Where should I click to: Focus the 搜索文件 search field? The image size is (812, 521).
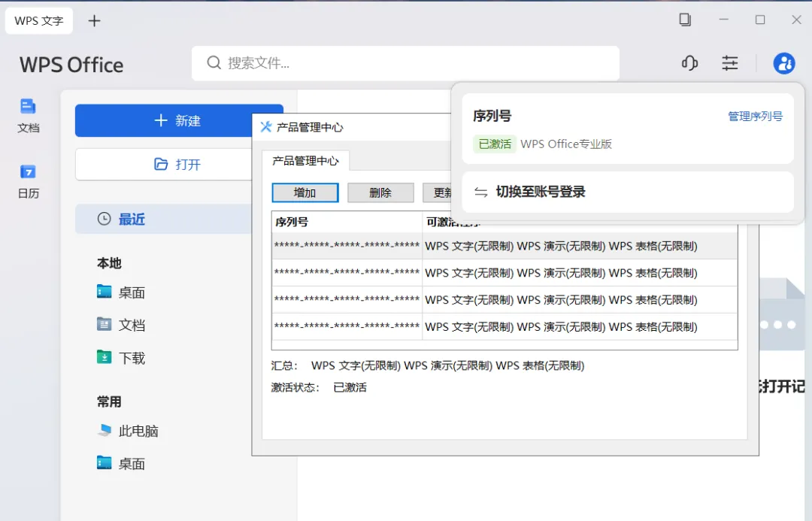coord(405,63)
